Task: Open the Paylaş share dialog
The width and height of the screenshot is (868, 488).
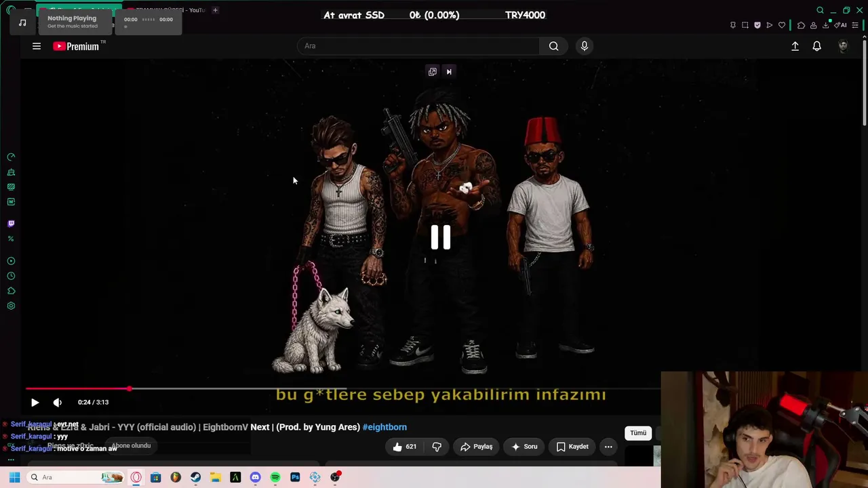Action: tap(476, 447)
